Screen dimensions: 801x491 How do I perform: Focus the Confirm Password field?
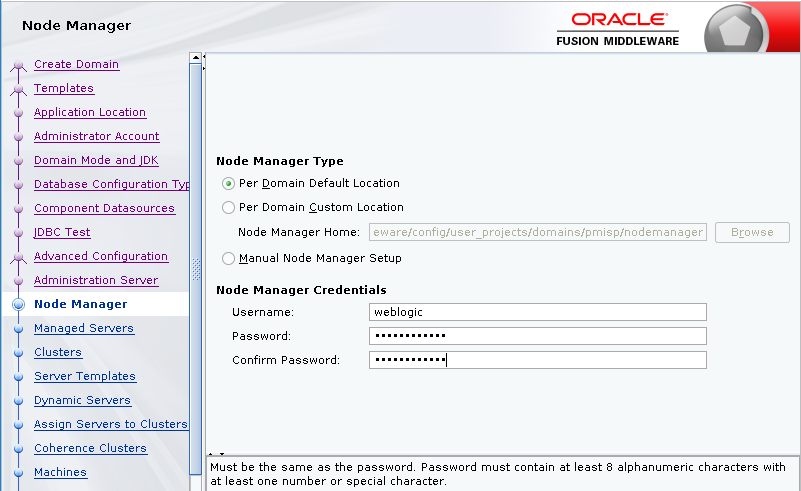(x=537, y=360)
